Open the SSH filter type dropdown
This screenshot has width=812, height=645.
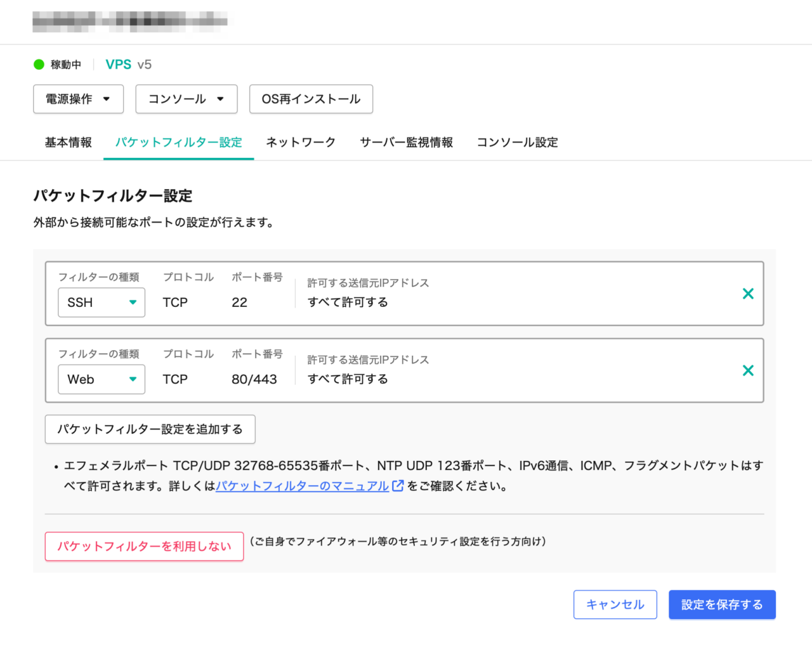[101, 303]
